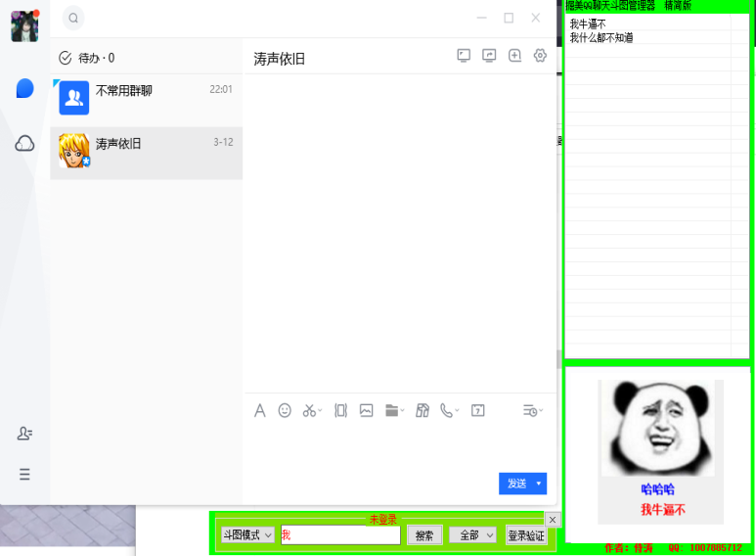Close the green 斗图 search bar
Viewport: 756px width, 556px height.
(x=553, y=520)
